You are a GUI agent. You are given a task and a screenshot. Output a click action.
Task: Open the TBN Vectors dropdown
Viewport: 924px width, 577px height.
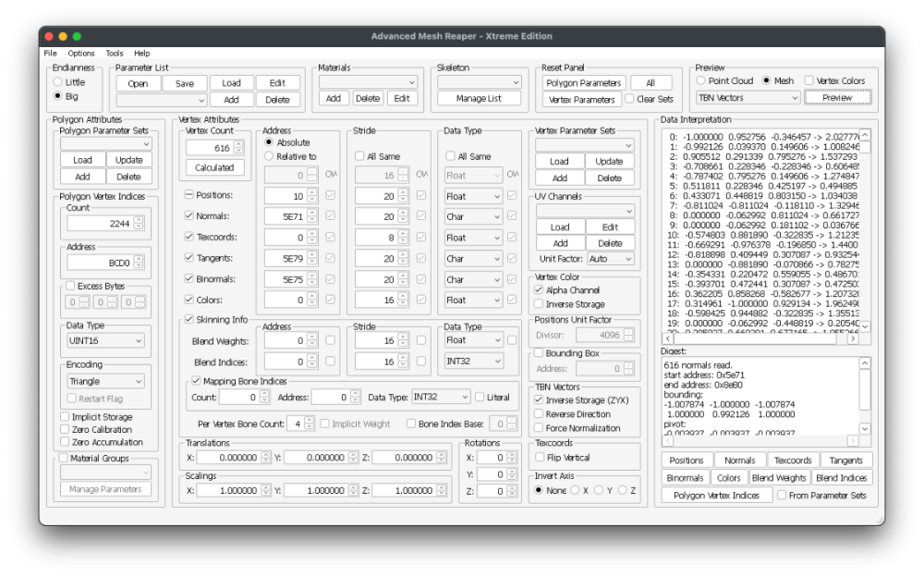[x=748, y=97]
